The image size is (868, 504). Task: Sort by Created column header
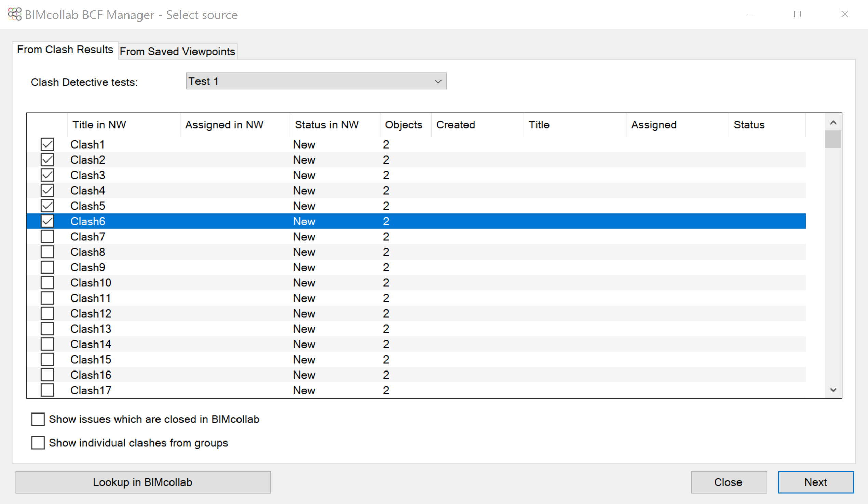(478, 125)
